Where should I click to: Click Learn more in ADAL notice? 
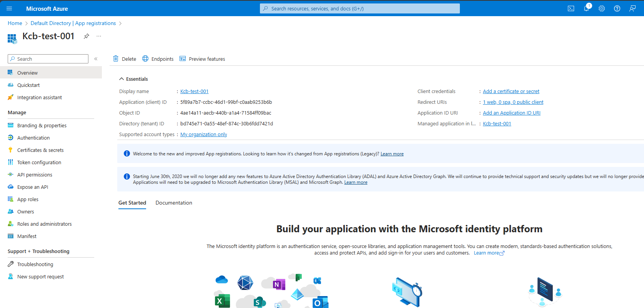pos(356,182)
